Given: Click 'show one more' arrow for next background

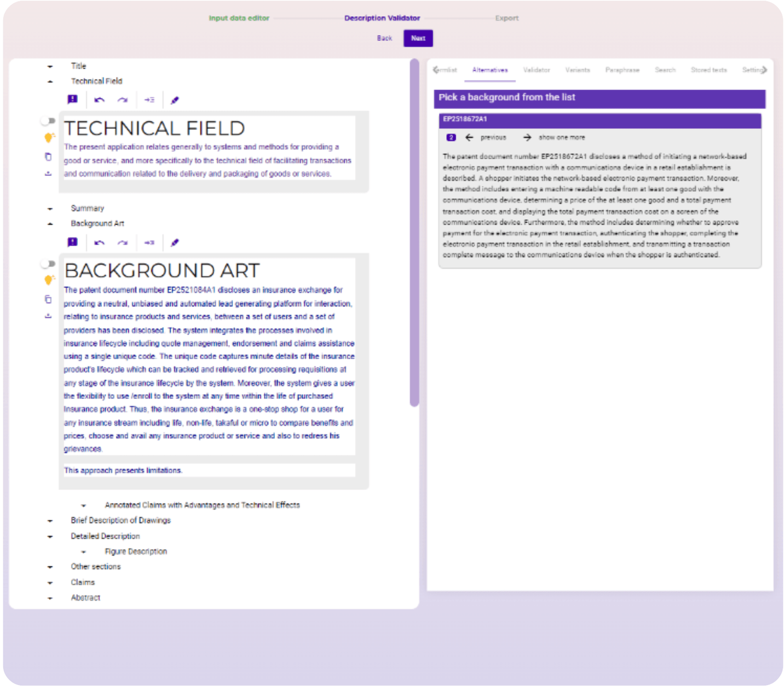Looking at the screenshot, I should pos(527,137).
